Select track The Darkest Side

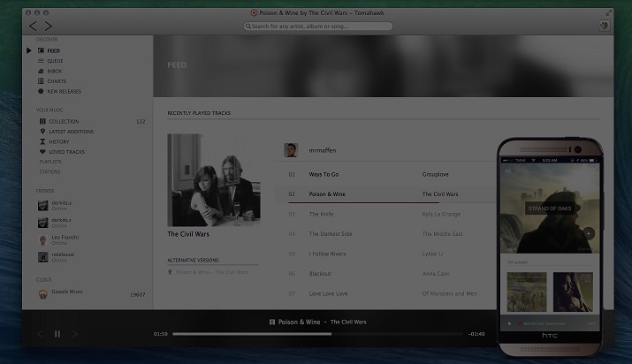331,234
